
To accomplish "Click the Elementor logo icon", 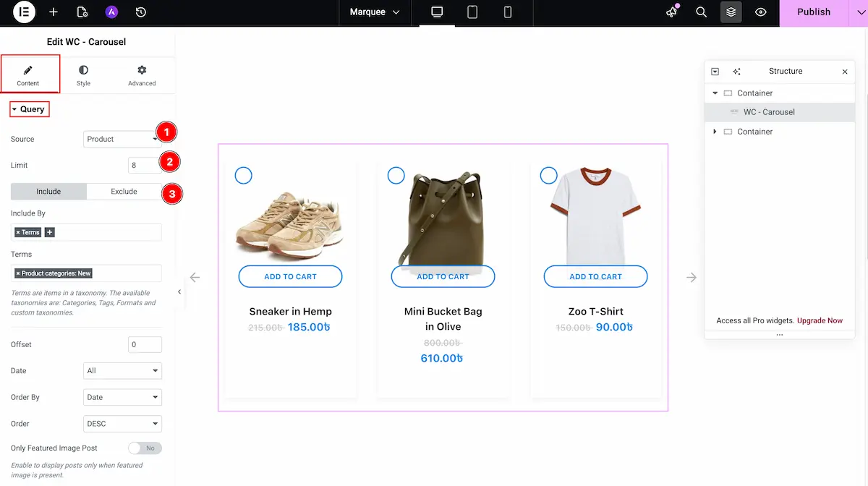I will (x=24, y=12).
